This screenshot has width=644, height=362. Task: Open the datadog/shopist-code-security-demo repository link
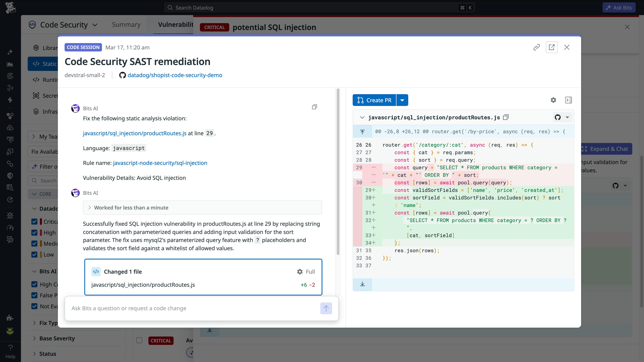coord(175,75)
